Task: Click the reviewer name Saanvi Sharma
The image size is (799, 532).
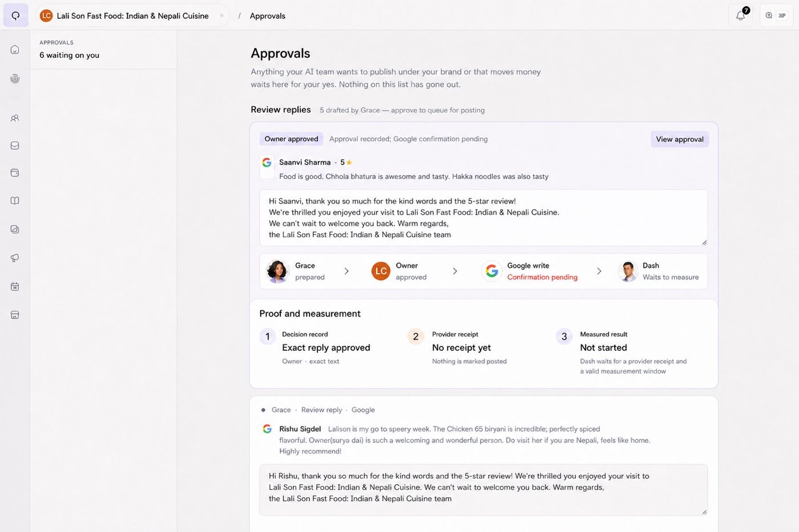Action: [x=305, y=163]
